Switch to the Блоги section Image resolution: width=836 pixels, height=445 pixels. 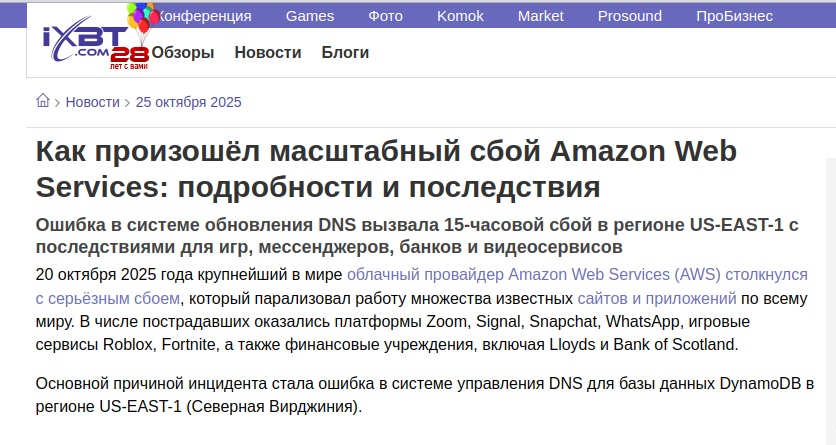(x=345, y=52)
